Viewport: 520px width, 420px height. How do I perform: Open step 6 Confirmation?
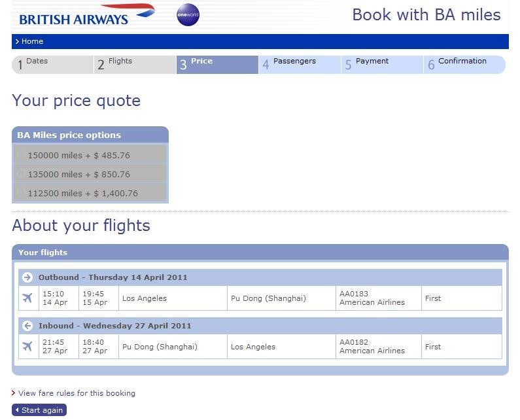tap(464, 65)
